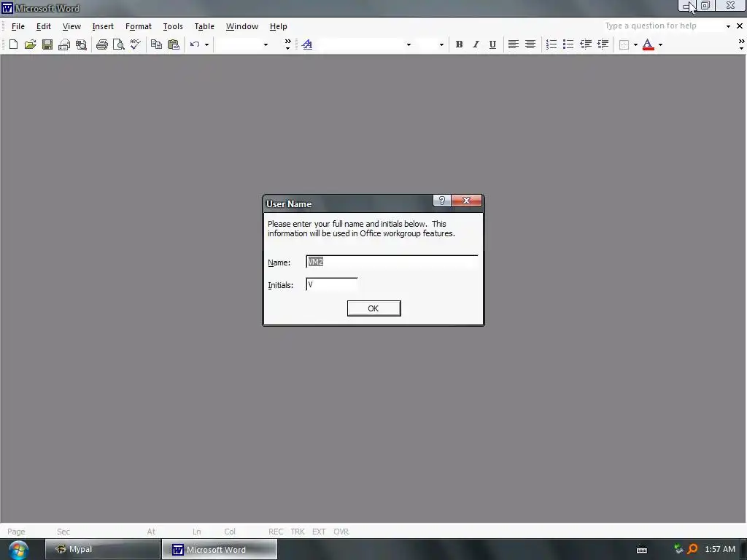This screenshot has width=747, height=560.
Task: Click the file search toolbar icon
Action: pyautogui.click(x=82, y=44)
